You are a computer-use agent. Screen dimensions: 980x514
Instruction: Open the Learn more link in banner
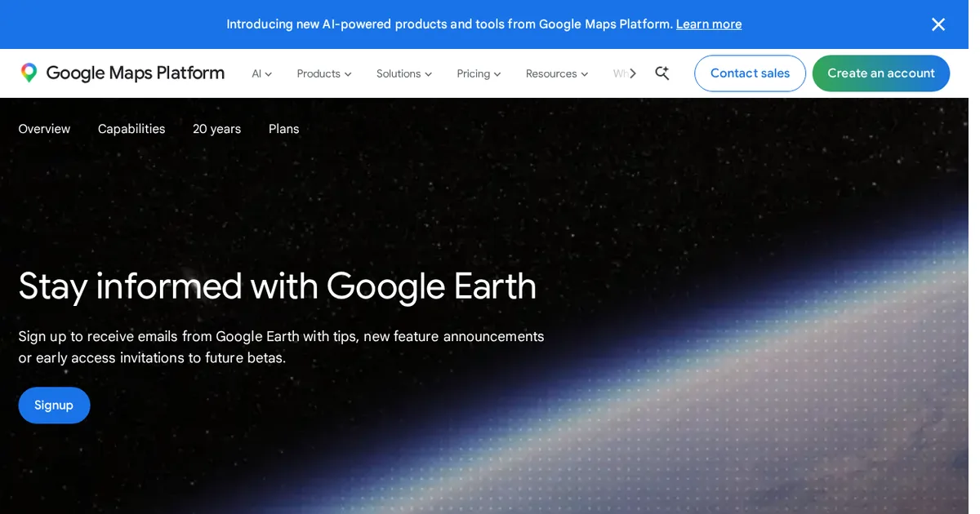click(x=708, y=24)
